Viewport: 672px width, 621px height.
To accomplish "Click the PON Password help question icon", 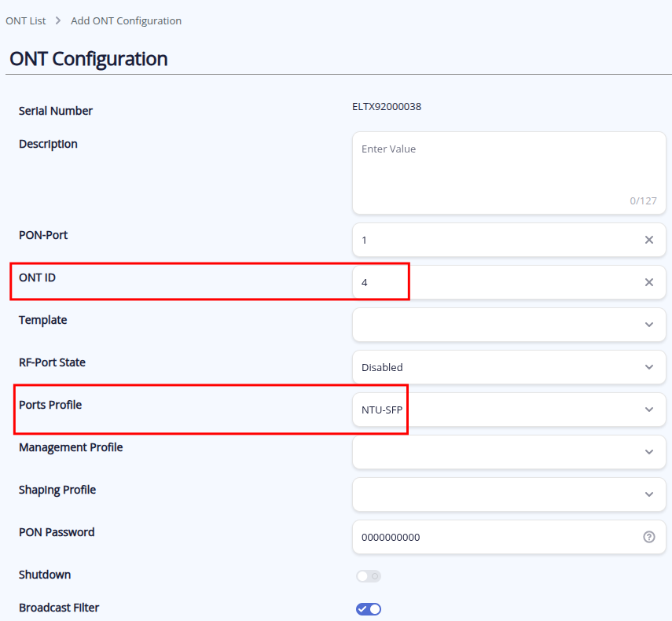I will [649, 537].
